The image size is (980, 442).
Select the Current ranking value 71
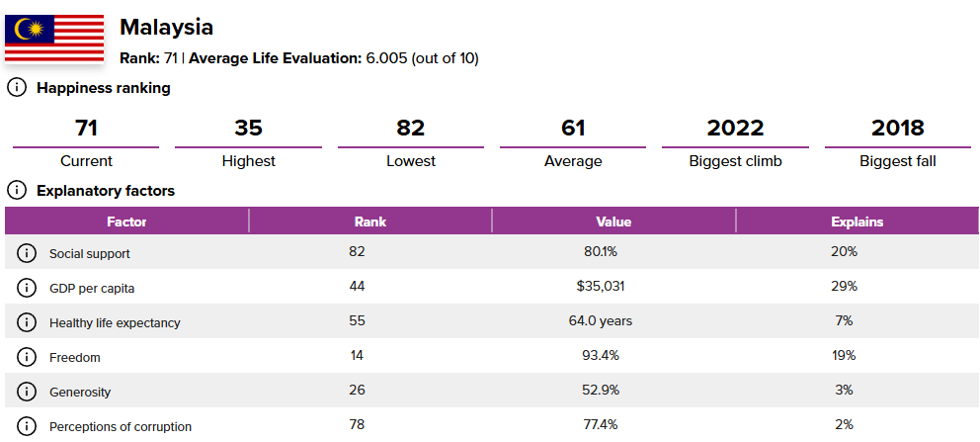coord(86,128)
